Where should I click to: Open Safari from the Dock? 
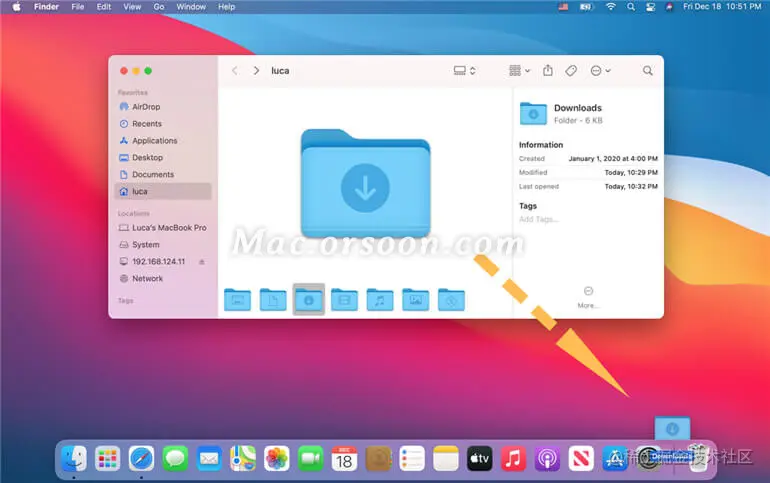pos(141,458)
